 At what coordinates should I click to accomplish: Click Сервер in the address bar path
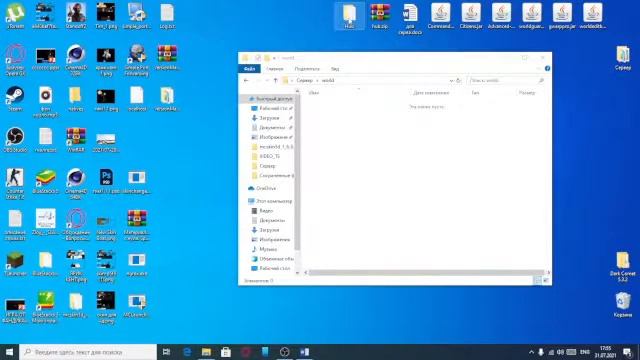coord(304,80)
